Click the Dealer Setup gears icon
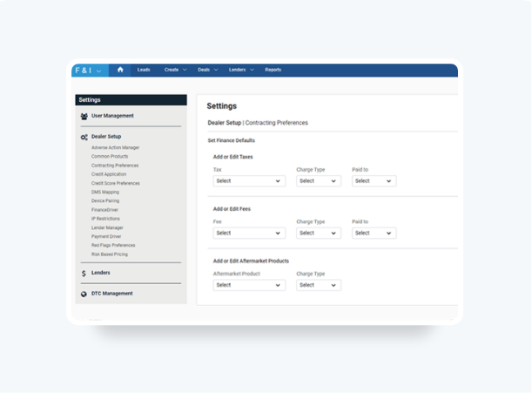The width and height of the screenshot is (532, 393). [x=84, y=137]
